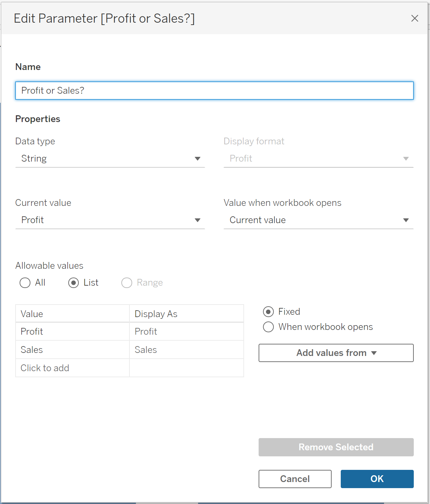Click the Add values from button
This screenshot has height=504, width=430.
(x=336, y=353)
